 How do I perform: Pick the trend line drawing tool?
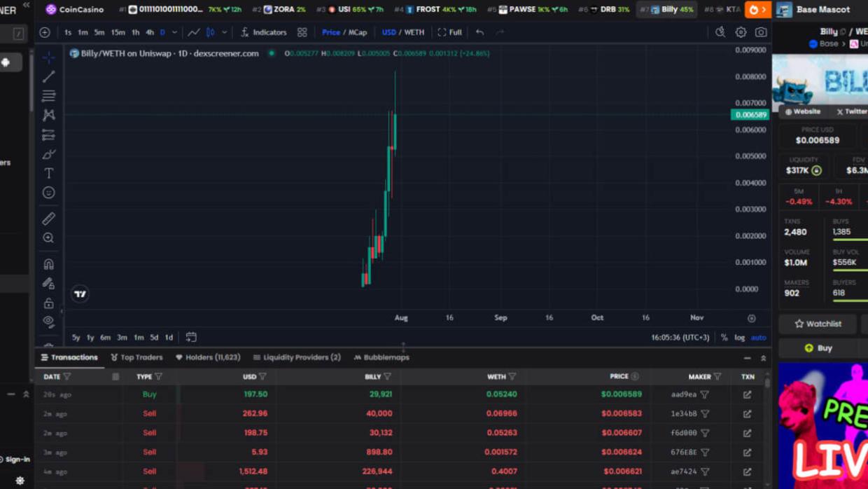48,76
